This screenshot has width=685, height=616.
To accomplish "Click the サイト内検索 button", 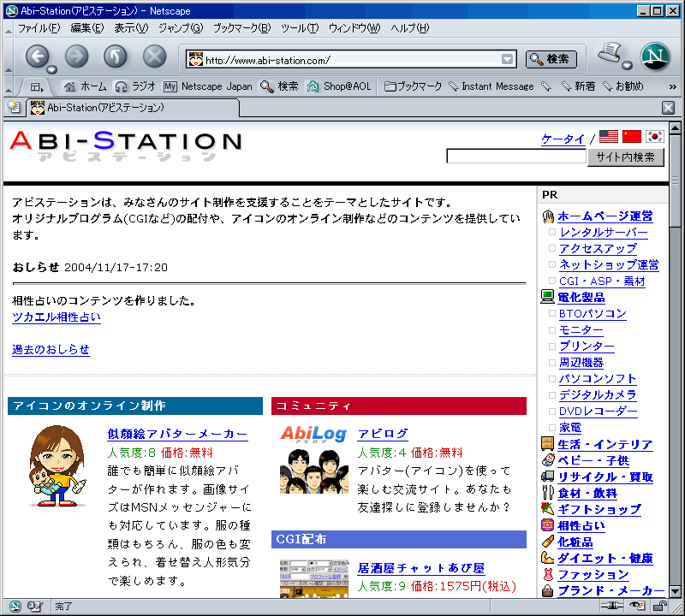I will coord(626,157).
